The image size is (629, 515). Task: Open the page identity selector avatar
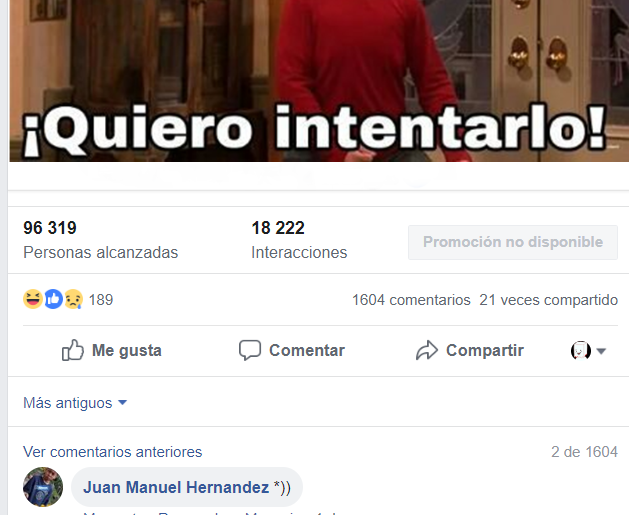580,351
